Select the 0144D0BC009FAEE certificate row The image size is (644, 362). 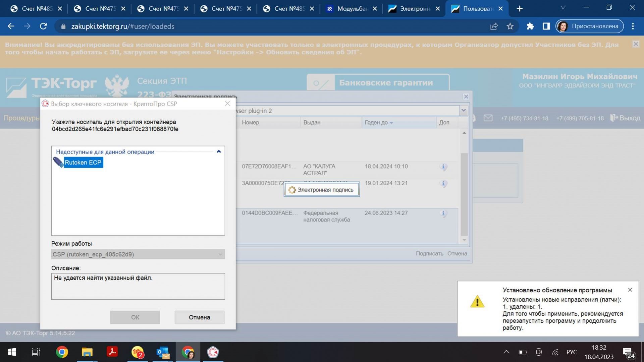pos(347,225)
